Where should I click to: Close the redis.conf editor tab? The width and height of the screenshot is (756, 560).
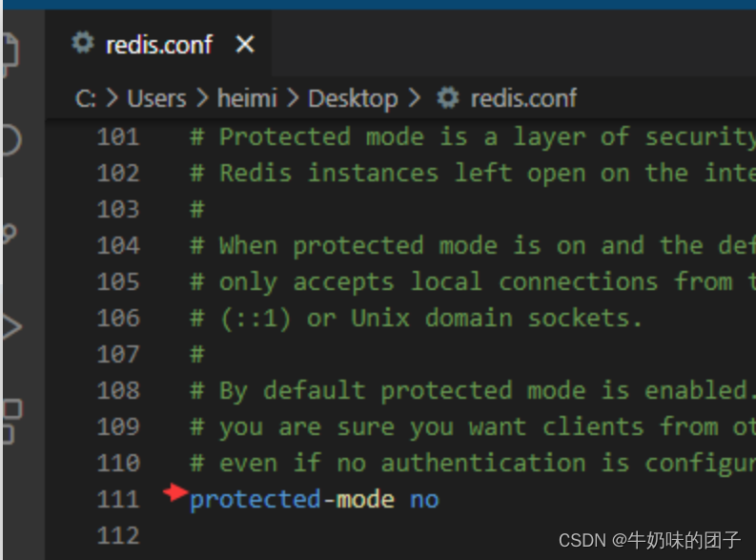click(x=245, y=45)
